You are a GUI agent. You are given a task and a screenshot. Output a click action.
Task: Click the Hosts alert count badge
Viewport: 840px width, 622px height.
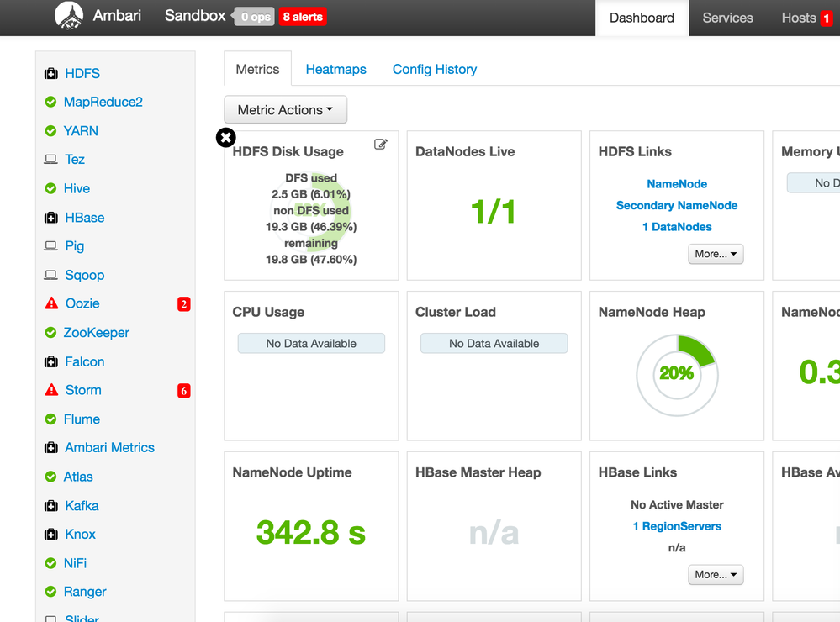(826, 18)
